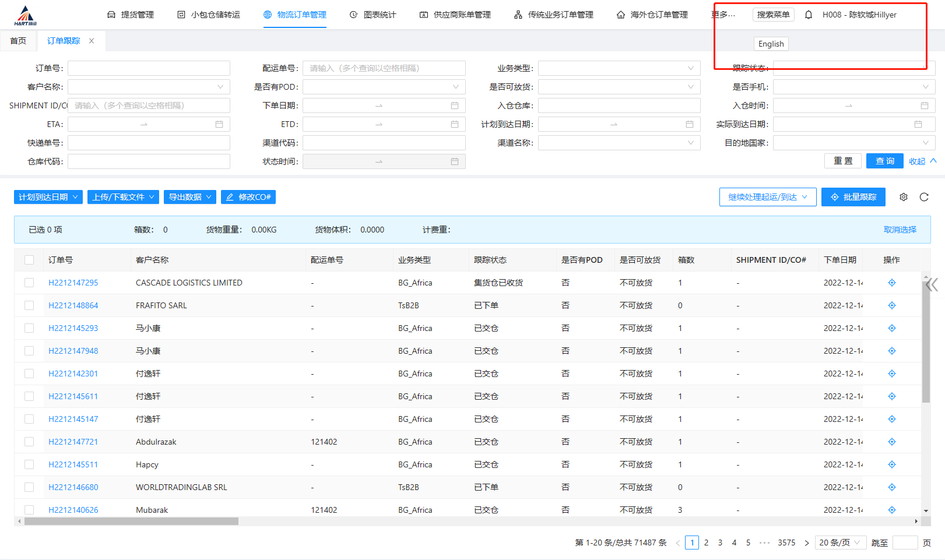This screenshot has width=945, height=560.
Task: Close the 订单跟踪 tab
Action: (92, 41)
